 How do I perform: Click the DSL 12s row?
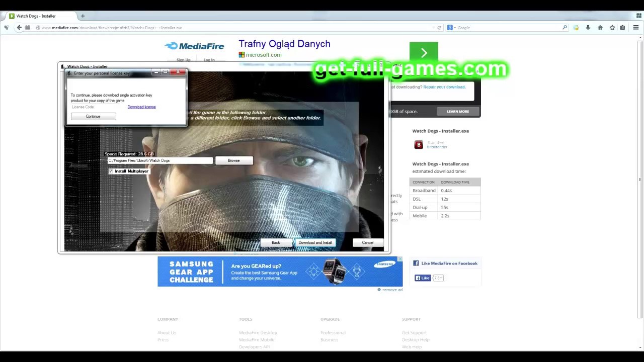(445, 199)
